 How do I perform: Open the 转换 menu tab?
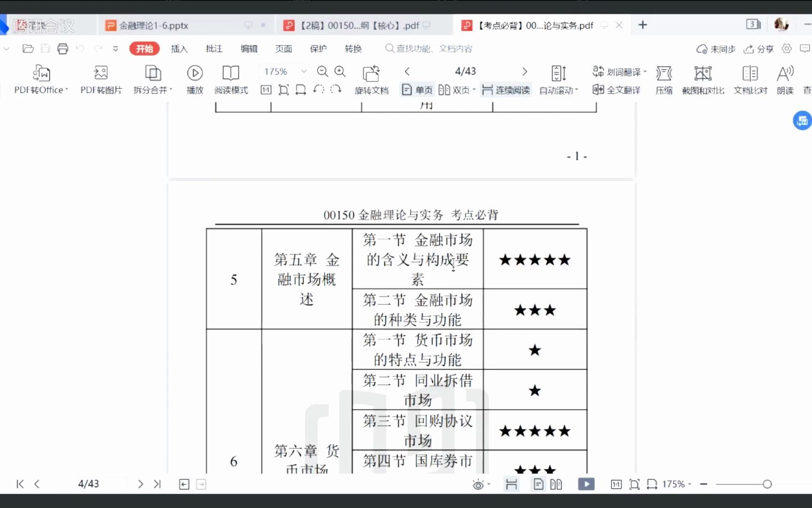[353, 48]
